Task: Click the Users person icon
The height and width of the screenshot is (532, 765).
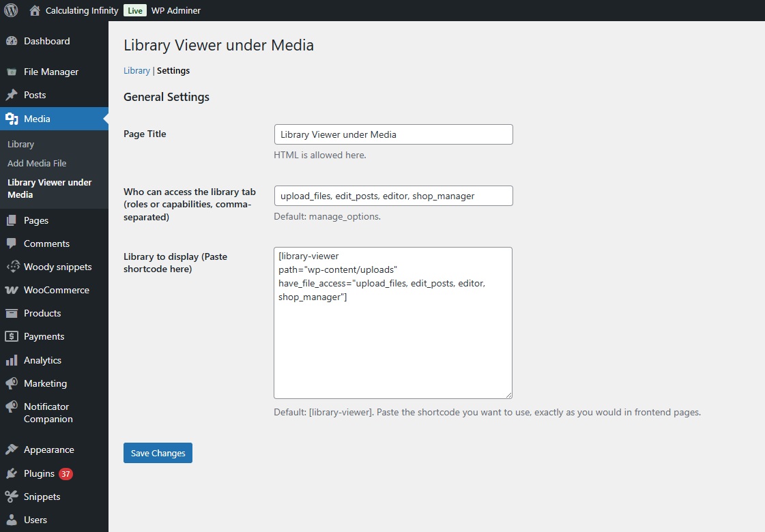Action: pyautogui.click(x=12, y=520)
